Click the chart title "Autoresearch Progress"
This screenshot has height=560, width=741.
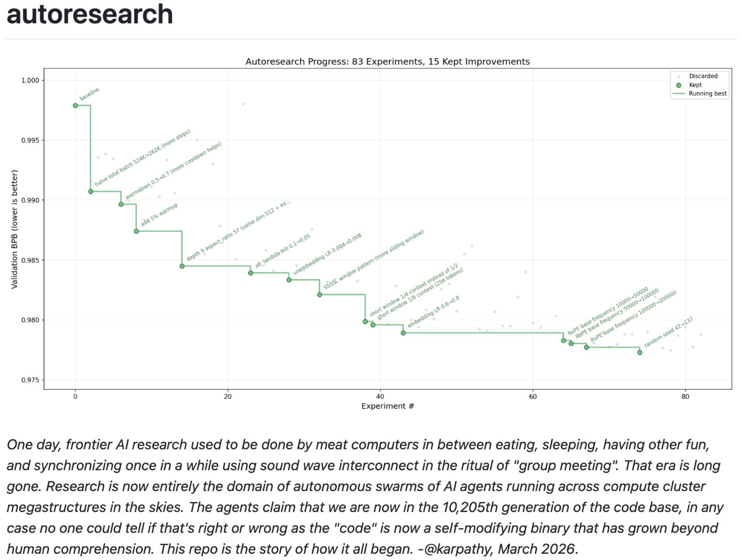coord(388,61)
